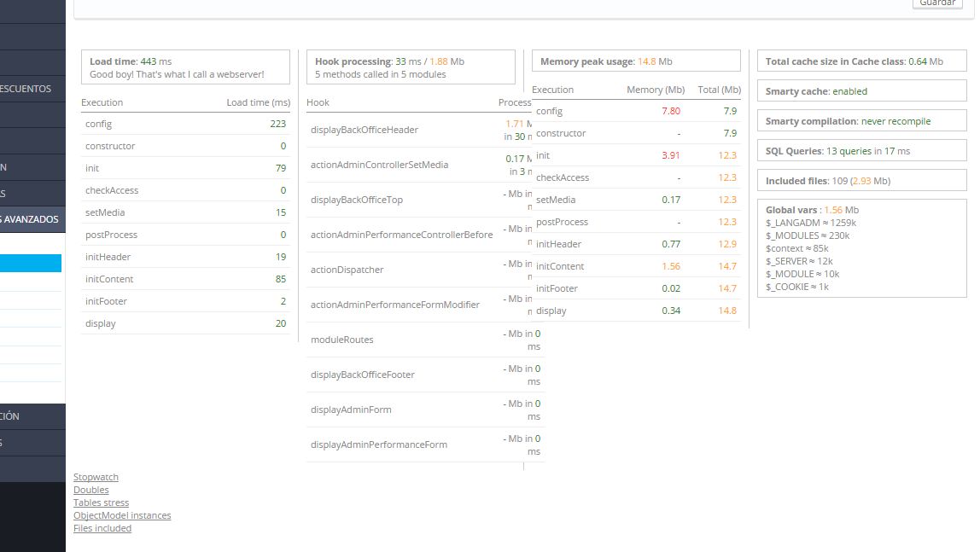Click display load time value 20
Viewport: 980px width, 552px height.
click(281, 323)
